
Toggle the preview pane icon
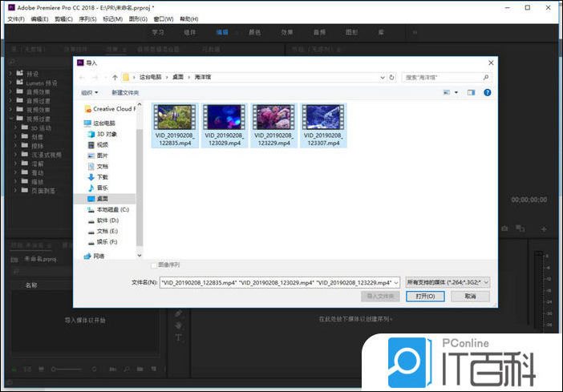[x=471, y=92]
